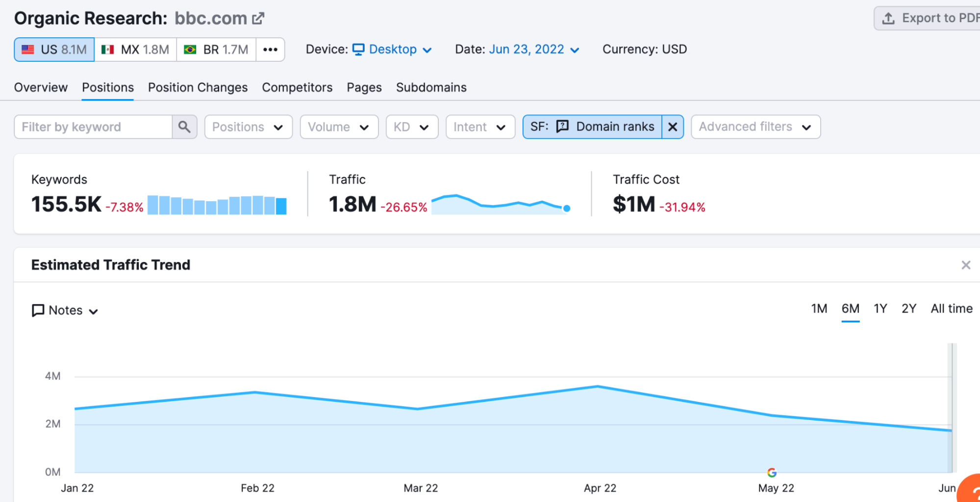Switch to the Positions tab
The width and height of the screenshot is (980, 502).
tap(108, 87)
